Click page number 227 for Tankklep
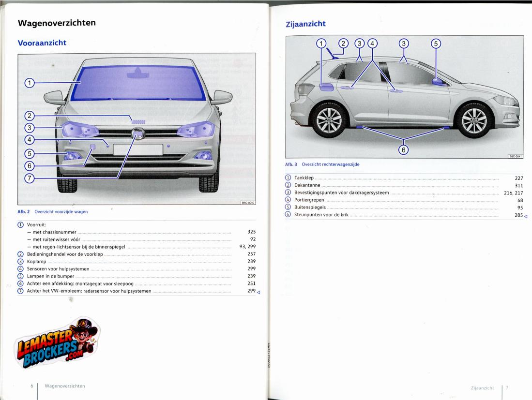Image resolution: width=532 pixels, height=400 pixels. (x=519, y=178)
